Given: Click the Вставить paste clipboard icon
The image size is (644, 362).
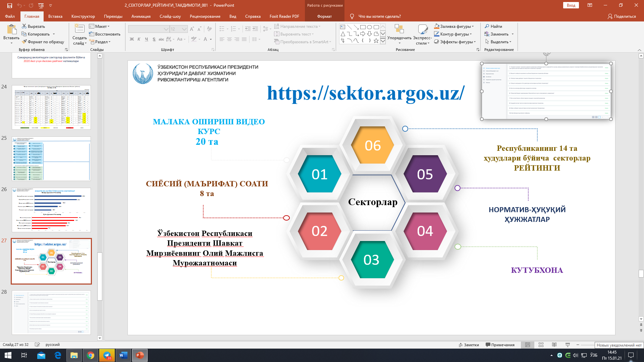Looking at the screenshot, I should [x=11, y=29].
